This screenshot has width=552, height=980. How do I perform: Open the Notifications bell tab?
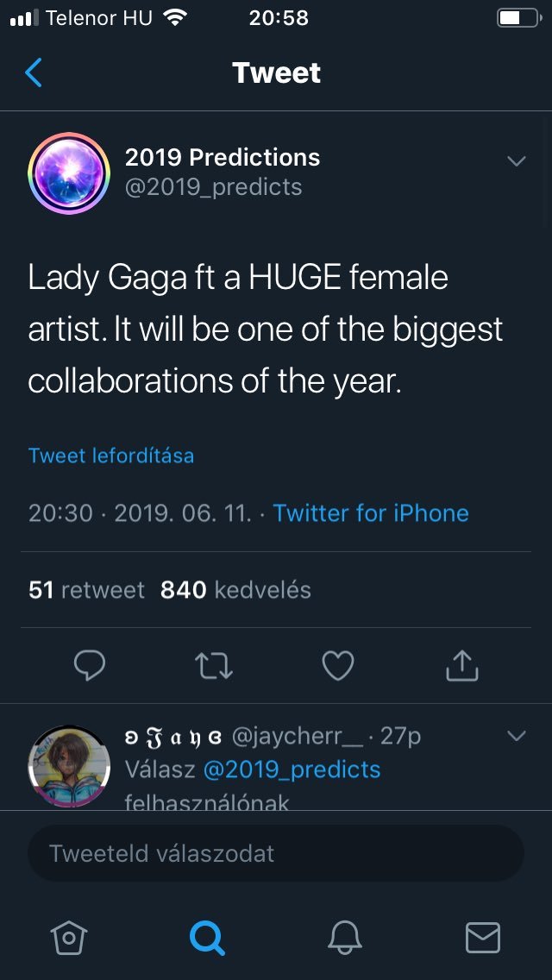[344, 936]
